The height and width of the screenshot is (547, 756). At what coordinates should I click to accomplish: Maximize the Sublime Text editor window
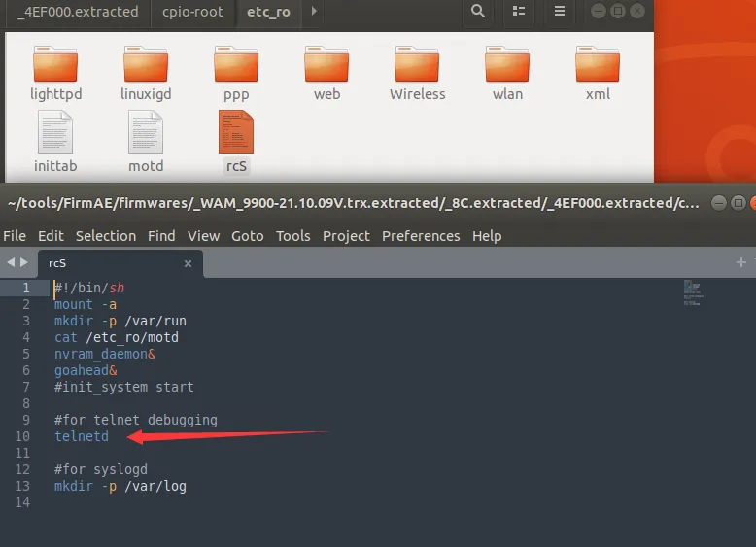(x=739, y=203)
